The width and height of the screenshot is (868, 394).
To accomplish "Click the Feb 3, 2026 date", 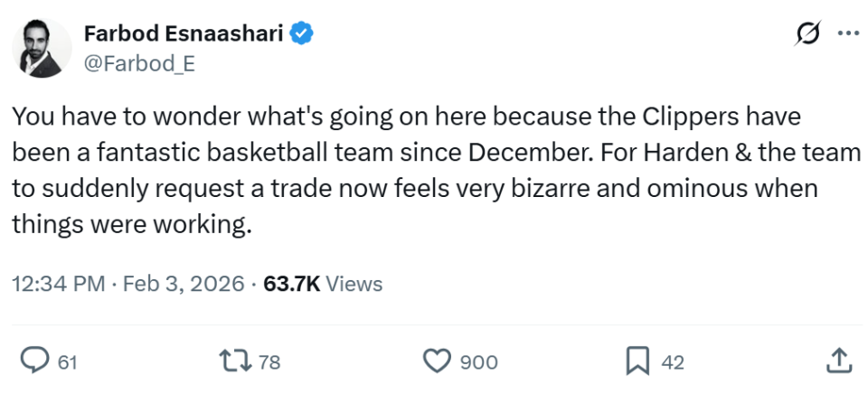I will point(184,284).
